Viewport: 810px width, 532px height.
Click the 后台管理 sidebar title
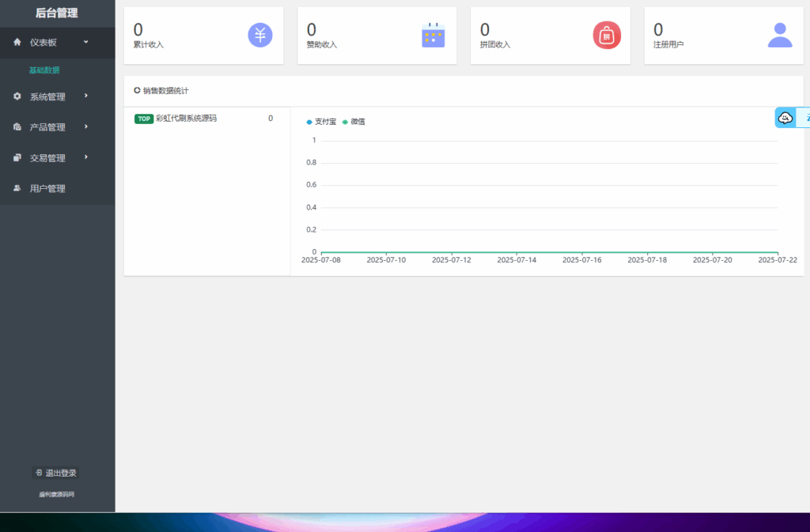(57, 13)
